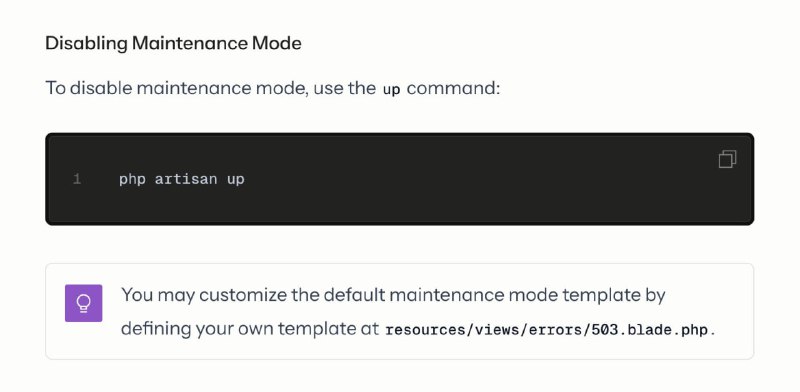This screenshot has height=392, width=800.
Task: Select the resources/views/errors/503.blade.php path
Action: (547, 330)
